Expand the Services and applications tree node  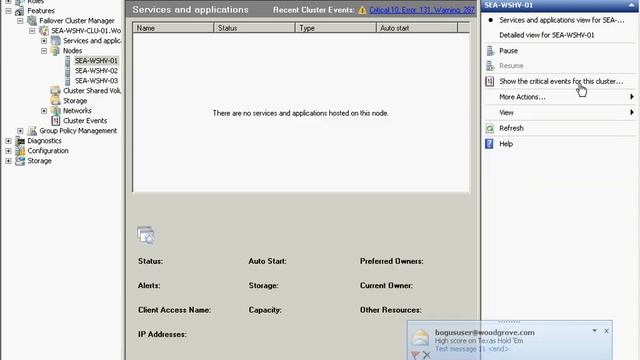[x=44, y=41]
